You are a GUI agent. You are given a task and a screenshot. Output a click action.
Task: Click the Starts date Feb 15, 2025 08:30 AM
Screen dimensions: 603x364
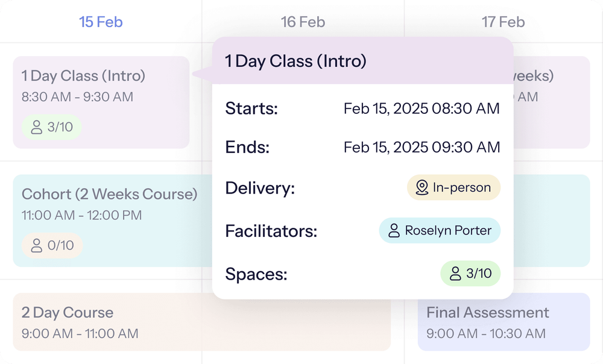[422, 108]
